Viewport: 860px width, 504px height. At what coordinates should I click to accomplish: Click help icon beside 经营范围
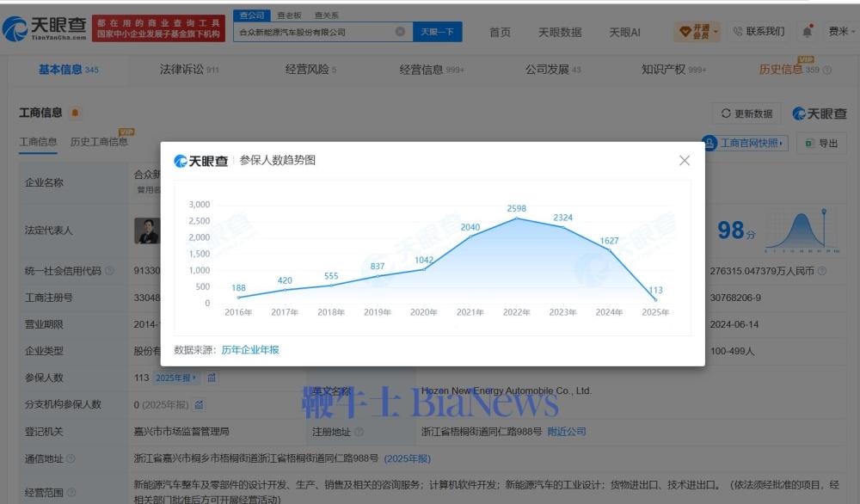(x=71, y=493)
